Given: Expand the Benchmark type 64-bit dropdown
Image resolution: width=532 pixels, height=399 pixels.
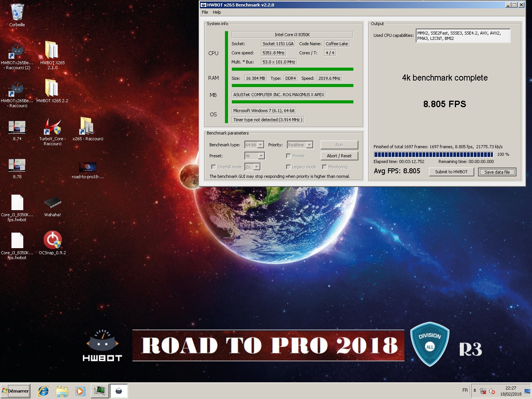Looking at the screenshot, I should (x=260, y=145).
